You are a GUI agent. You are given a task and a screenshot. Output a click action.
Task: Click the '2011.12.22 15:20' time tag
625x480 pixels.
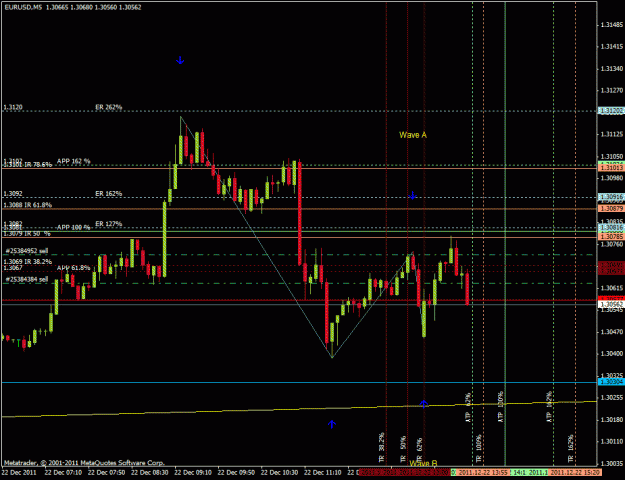click(574, 472)
